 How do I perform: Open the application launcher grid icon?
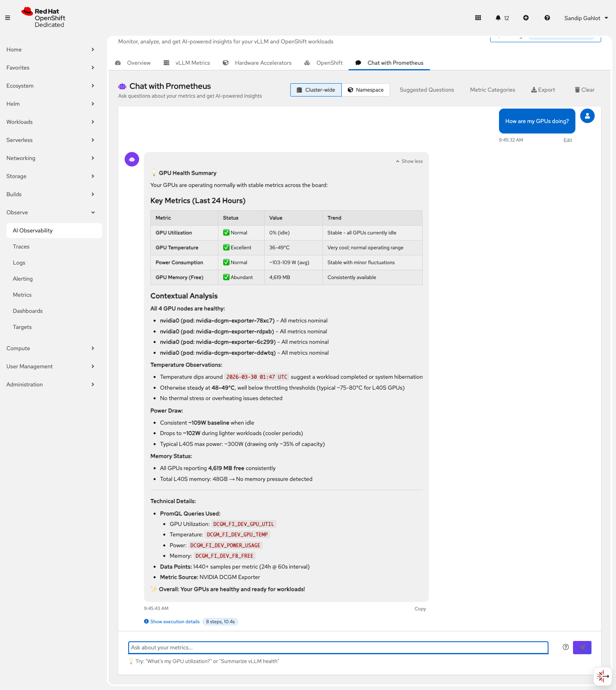(478, 18)
